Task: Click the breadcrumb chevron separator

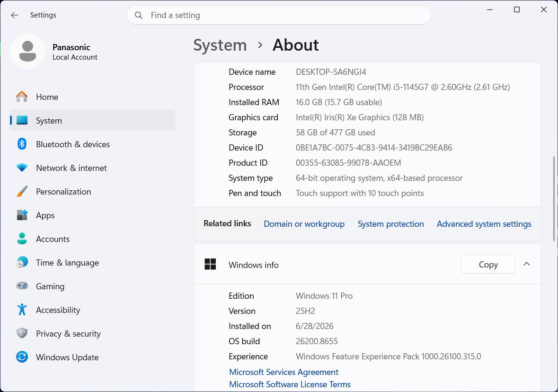Action: (x=260, y=45)
